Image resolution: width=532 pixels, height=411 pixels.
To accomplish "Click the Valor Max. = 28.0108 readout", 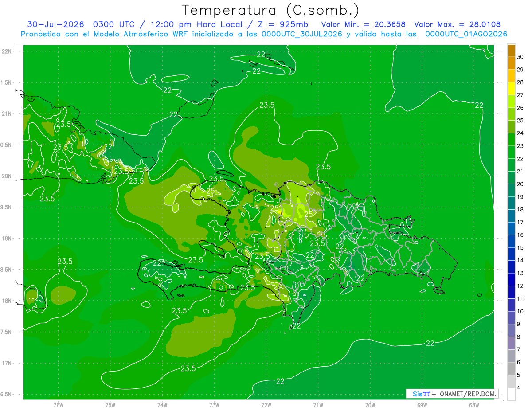I will (x=458, y=24).
